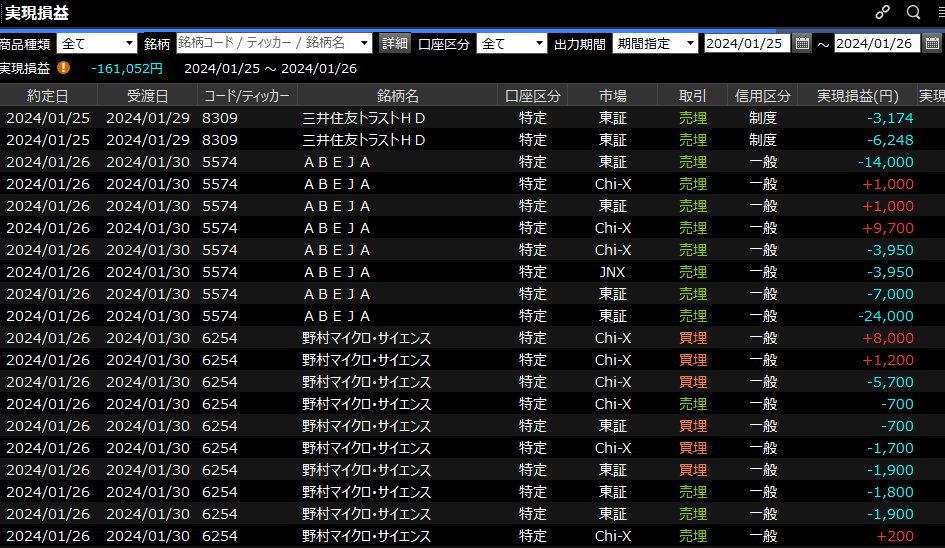
Task: Sort by 口座区分 column header
Action: coord(533,96)
